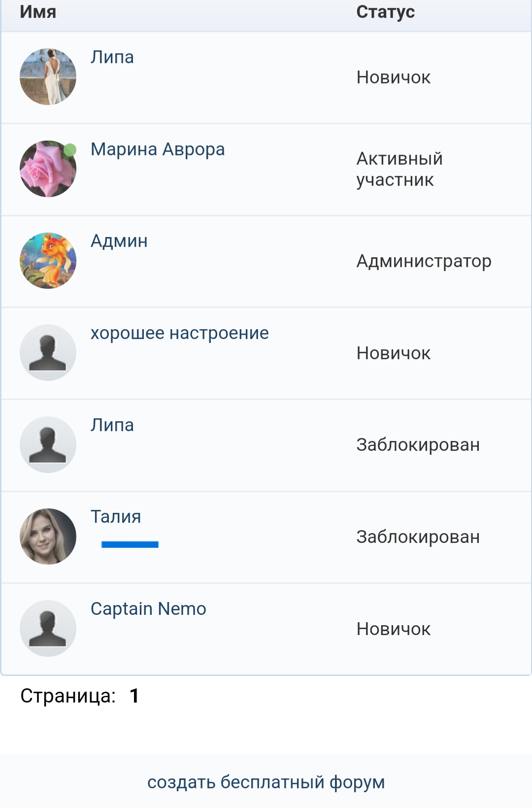Open Админ profile link
The image size is (532, 808).
119,241
